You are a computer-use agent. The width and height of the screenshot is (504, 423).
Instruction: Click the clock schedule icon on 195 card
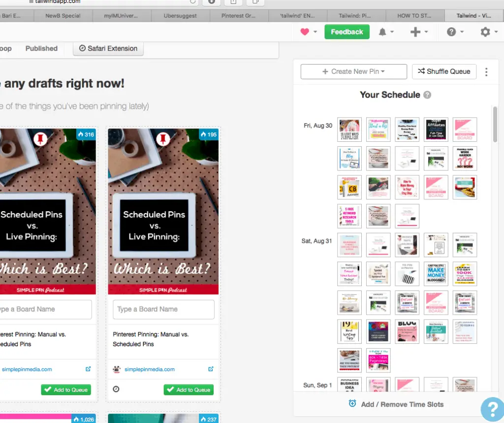tap(116, 389)
